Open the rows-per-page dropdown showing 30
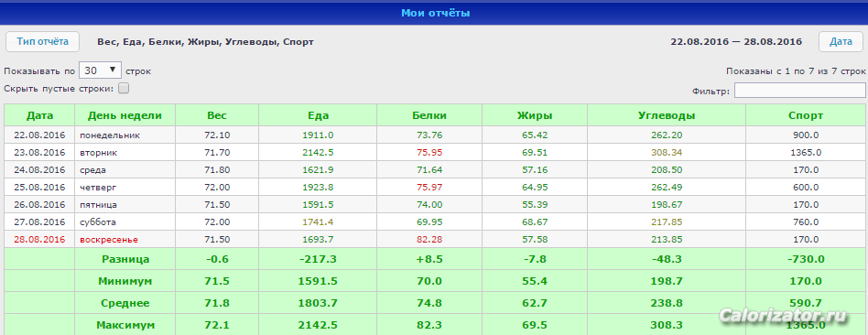Viewport: 868px width, 335px height. coord(100,70)
